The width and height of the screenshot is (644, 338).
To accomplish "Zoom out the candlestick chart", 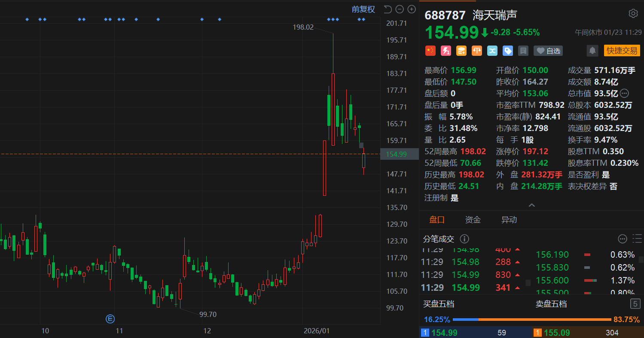I will pos(400,9).
